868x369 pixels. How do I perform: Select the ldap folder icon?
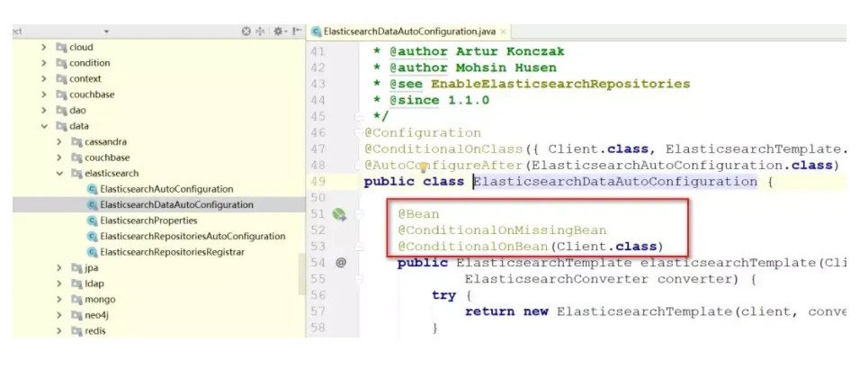tap(76, 283)
